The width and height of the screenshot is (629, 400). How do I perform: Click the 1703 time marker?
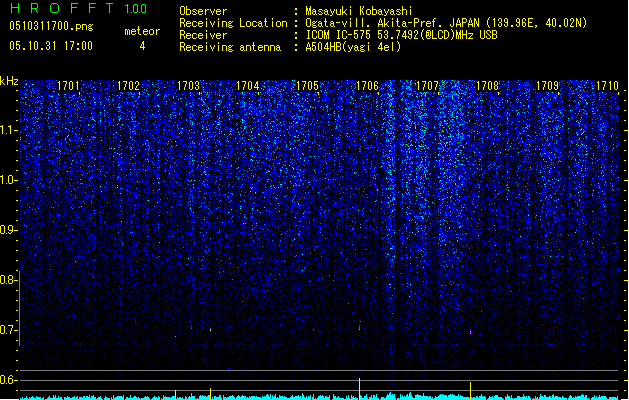(188, 85)
